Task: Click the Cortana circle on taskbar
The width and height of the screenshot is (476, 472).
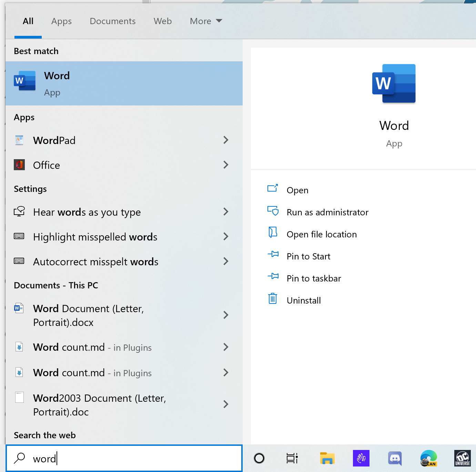Action: pyautogui.click(x=259, y=458)
